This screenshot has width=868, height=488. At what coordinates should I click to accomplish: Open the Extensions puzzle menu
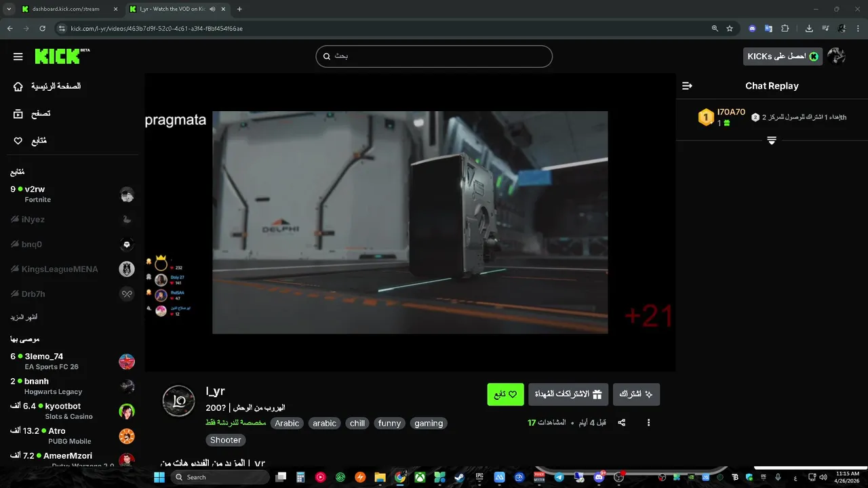point(785,28)
